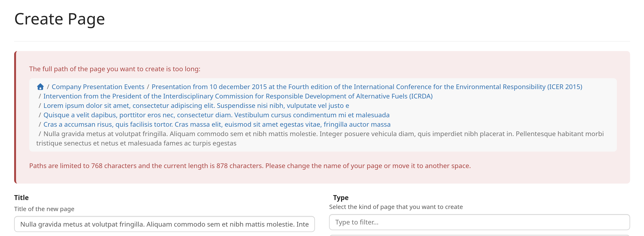The image size is (644, 236).
Task: Go to Intervention from the President link
Action: click(x=238, y=96)
